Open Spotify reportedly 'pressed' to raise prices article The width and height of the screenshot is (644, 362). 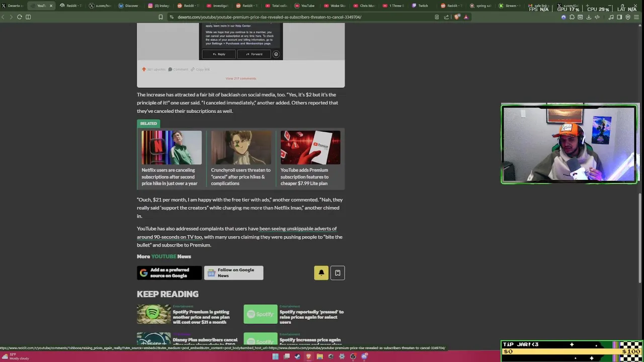[x=311, y=317]
